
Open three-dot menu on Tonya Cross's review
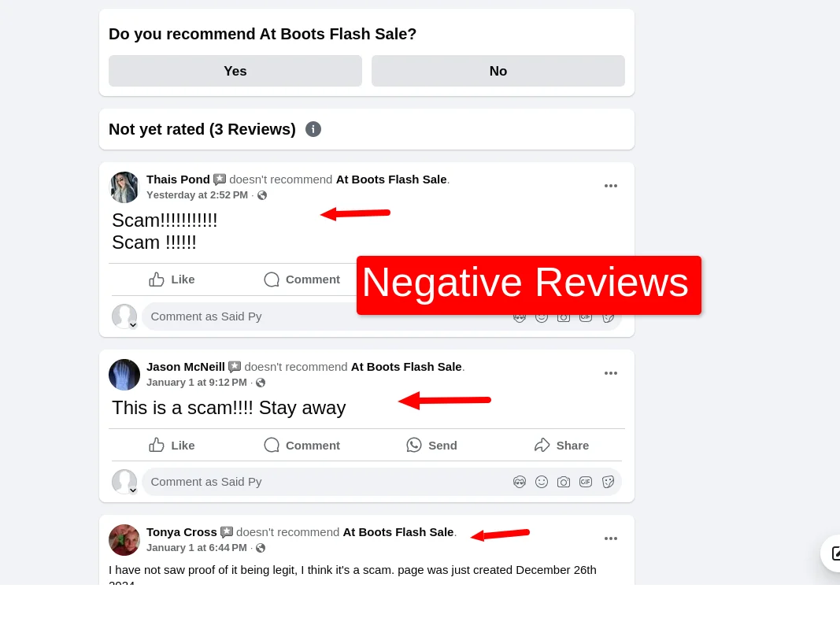point(611,538)
